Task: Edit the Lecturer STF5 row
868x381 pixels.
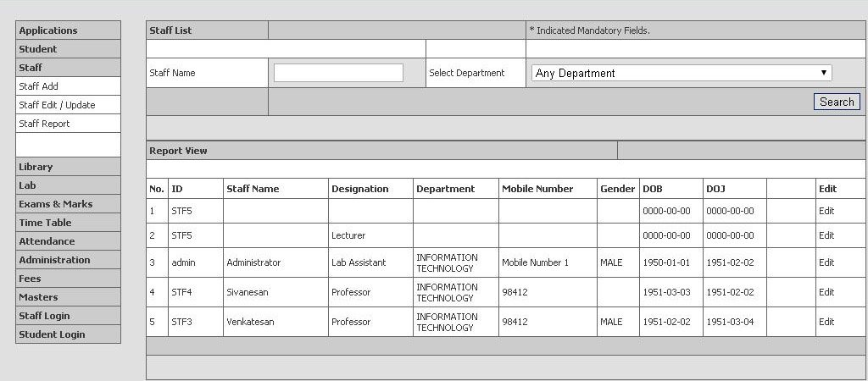Action: click(826, 235)
